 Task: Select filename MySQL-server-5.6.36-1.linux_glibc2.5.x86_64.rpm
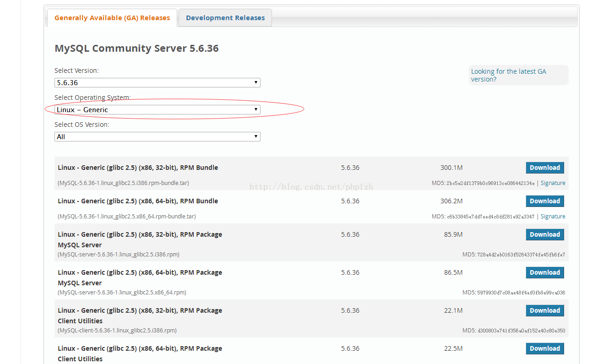(x=122, y=293)
